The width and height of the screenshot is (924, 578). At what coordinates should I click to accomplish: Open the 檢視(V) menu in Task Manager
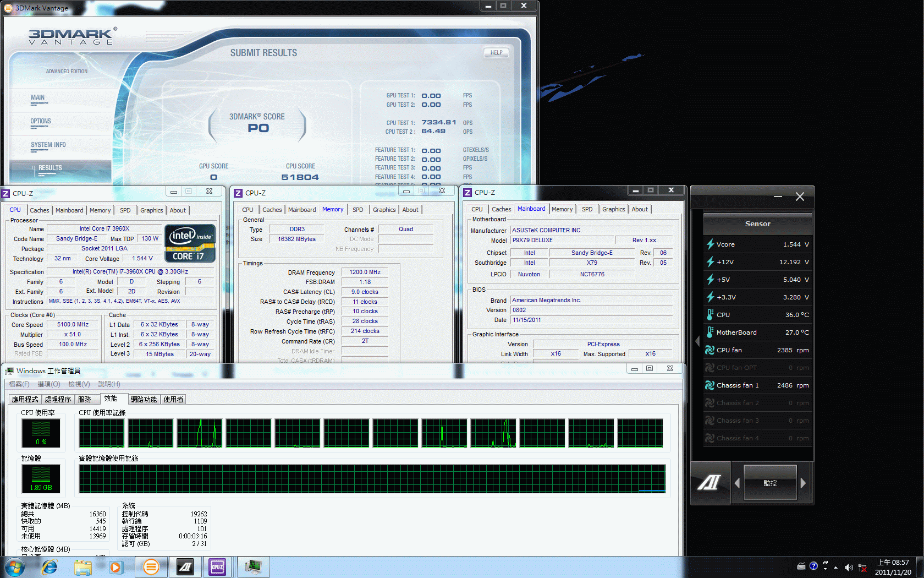tap(79, 384)
